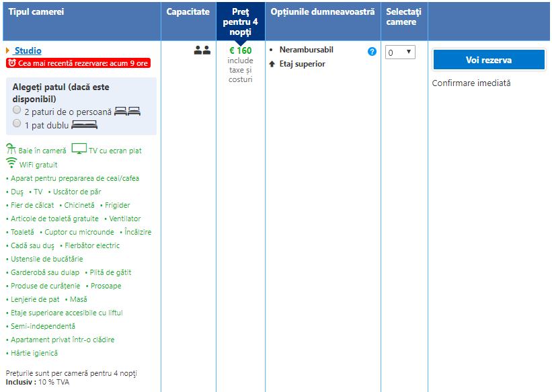Open the Studio room link
Viewport: 552px width, 392px height.
[28, 50]
